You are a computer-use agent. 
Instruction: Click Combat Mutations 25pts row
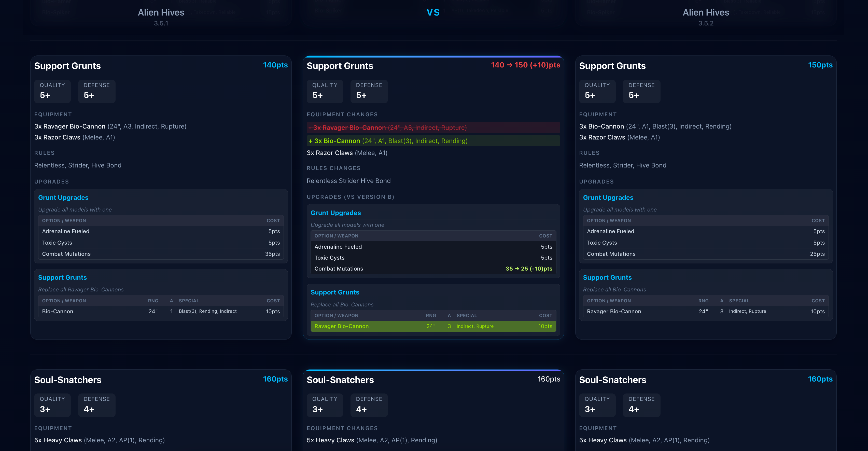(706, 254)
